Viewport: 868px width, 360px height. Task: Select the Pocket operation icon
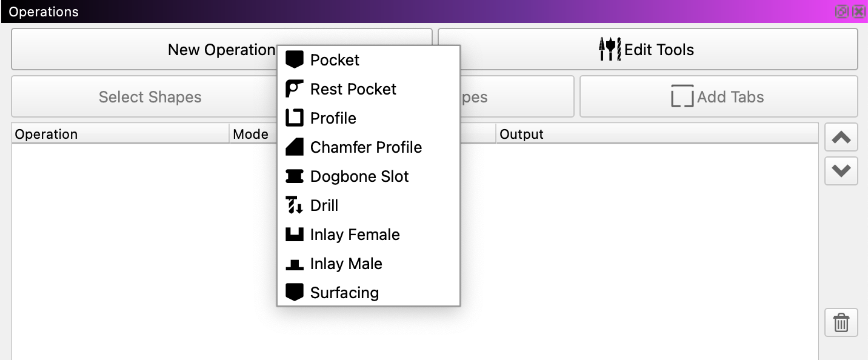[295, 60]
